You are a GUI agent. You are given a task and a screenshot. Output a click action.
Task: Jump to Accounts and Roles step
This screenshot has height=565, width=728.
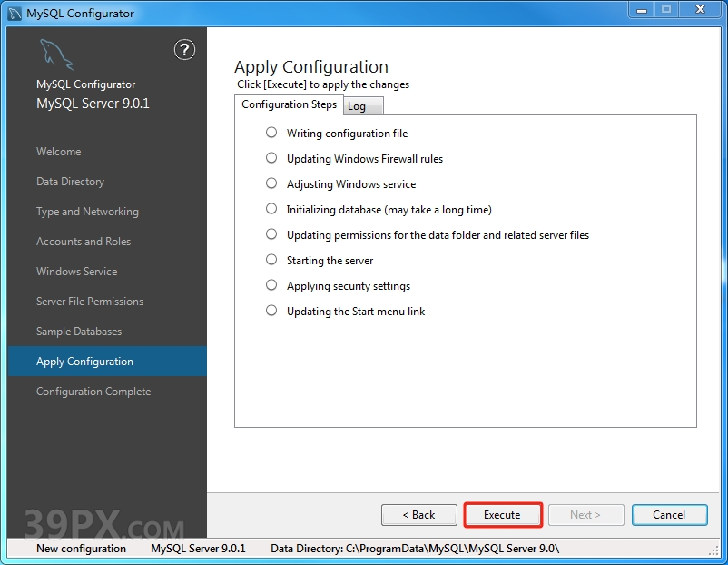84,242
